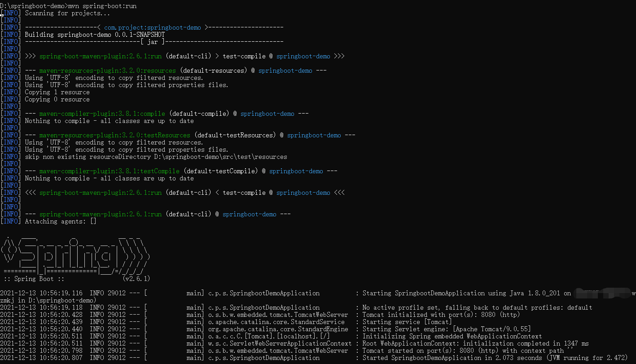The height and width of the screenshot is (364, 636).
Task: Click 'maven-resources-plugin:3.2.0:testResources' text
Action: 115,135
